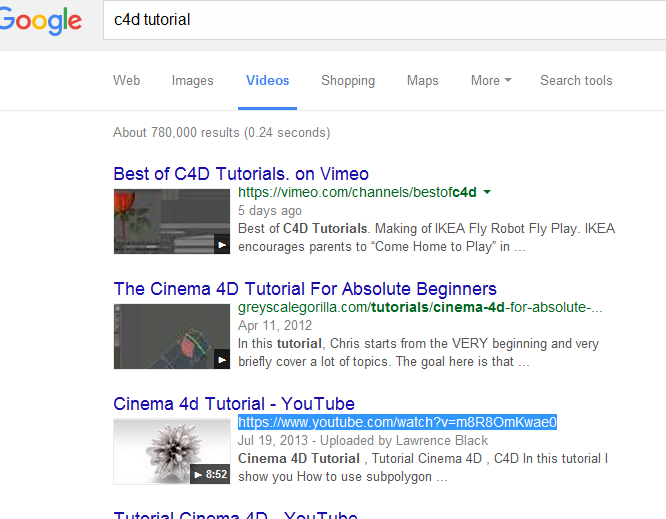This screenshot has height=519, width=666.
Task: Click the search box containing c4d tutorial
Action: (x=384, y=20)
